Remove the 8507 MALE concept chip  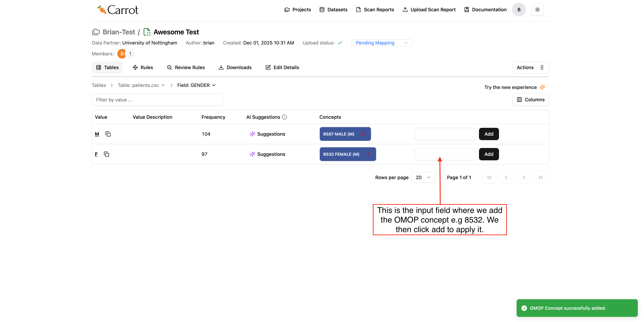363,134
